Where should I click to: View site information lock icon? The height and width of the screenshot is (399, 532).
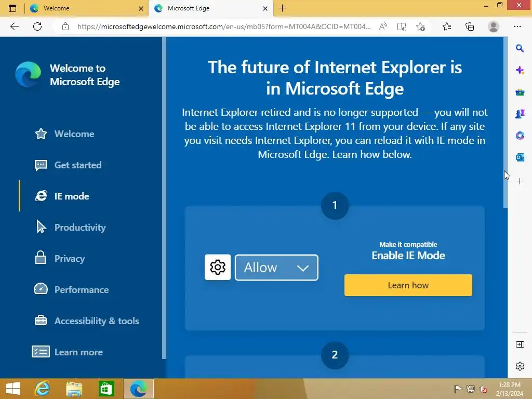[x=65, y=26]
